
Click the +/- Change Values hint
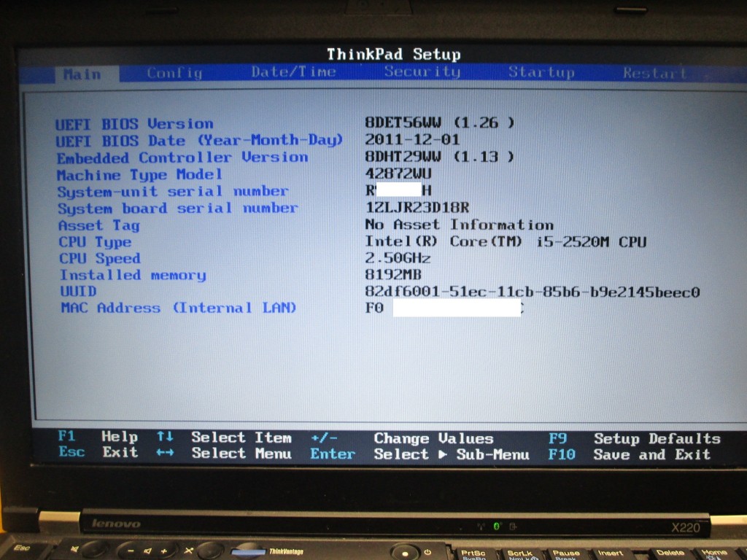coord(402,438)
